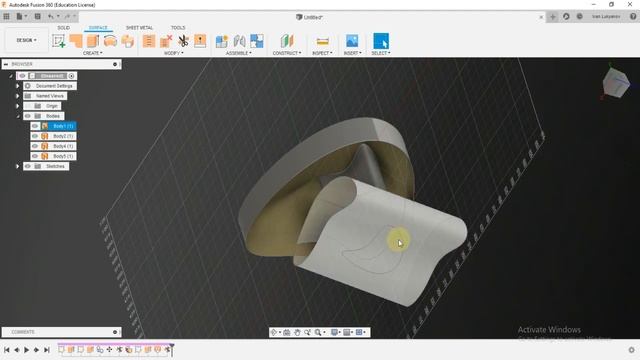Open the Design workspace dropdown
Image resolution: width=640 pixels, height=360 pixels.
pos(27,40)
